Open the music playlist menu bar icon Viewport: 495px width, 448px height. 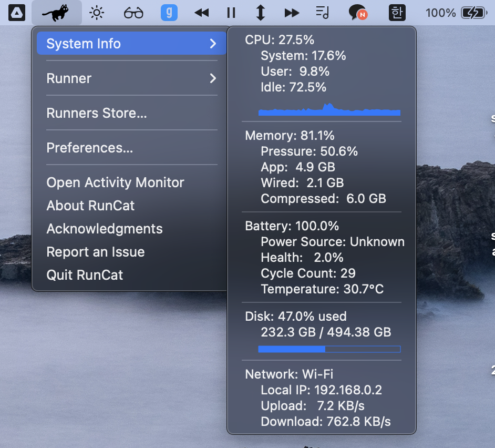tap(322, 13)
